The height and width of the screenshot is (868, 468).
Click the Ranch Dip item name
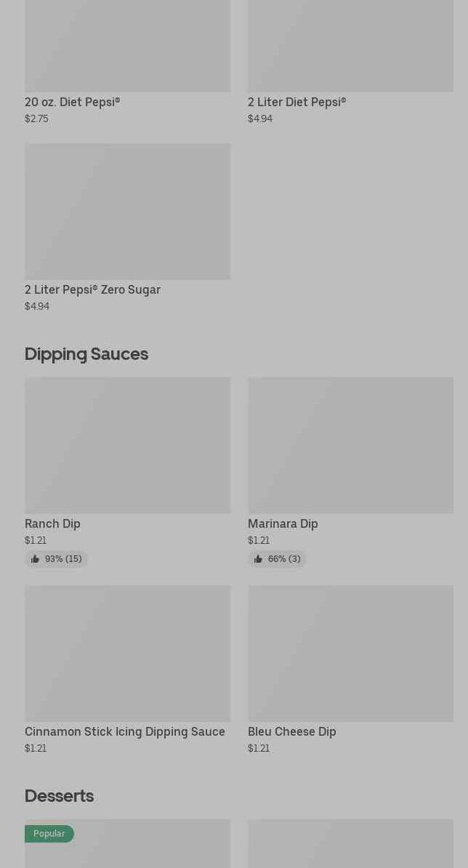(52, 524)
